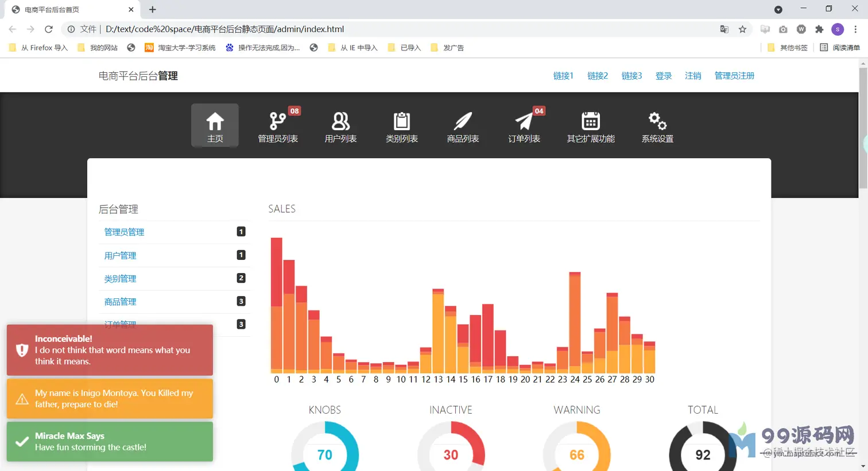The image size is (868, 471).
Task: Click the 电商平台后台管理 brand title
Action: [138, 76]
